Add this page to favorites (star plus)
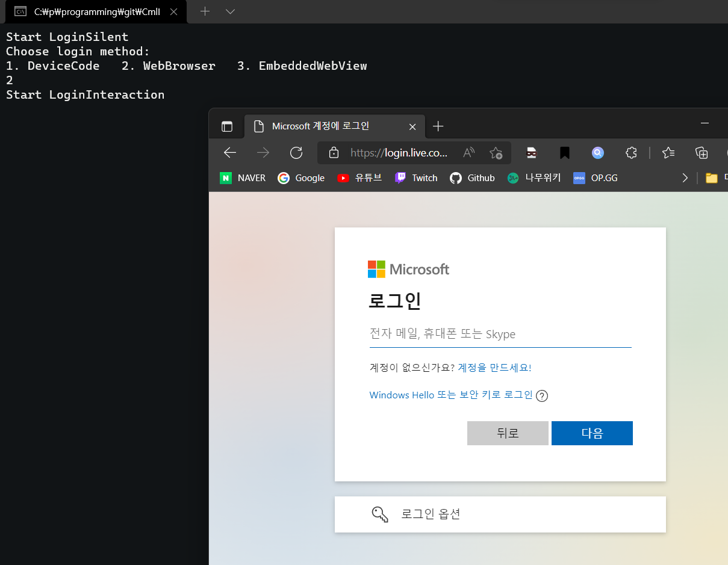The width and height of the screenshot is (728, 565). click(496, 153)
